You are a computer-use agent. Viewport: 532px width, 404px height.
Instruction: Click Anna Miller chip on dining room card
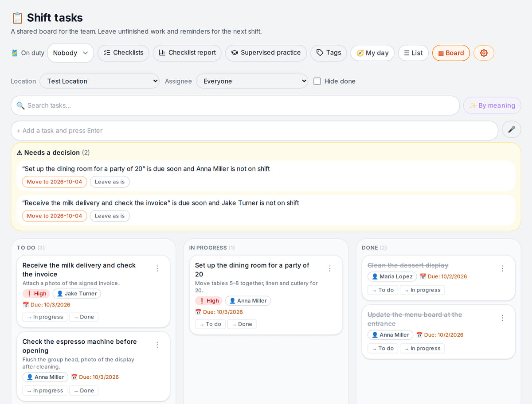pyautogui.click(x=248, y=300)
